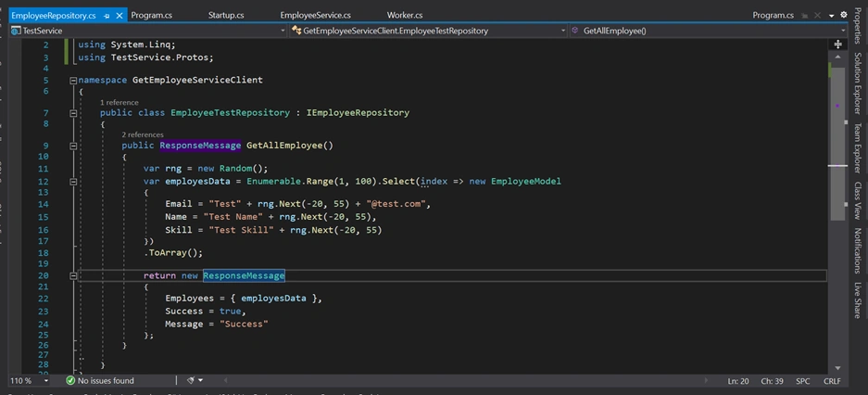
Task: Switch to the Startup.cs tab
Action: (x=226, y=16)
